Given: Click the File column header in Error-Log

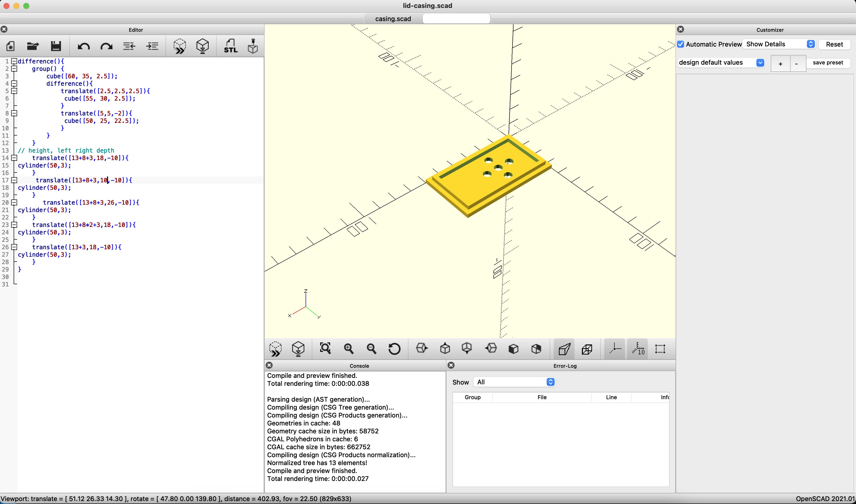Looking at the screenshot, I should coord(542,397).
